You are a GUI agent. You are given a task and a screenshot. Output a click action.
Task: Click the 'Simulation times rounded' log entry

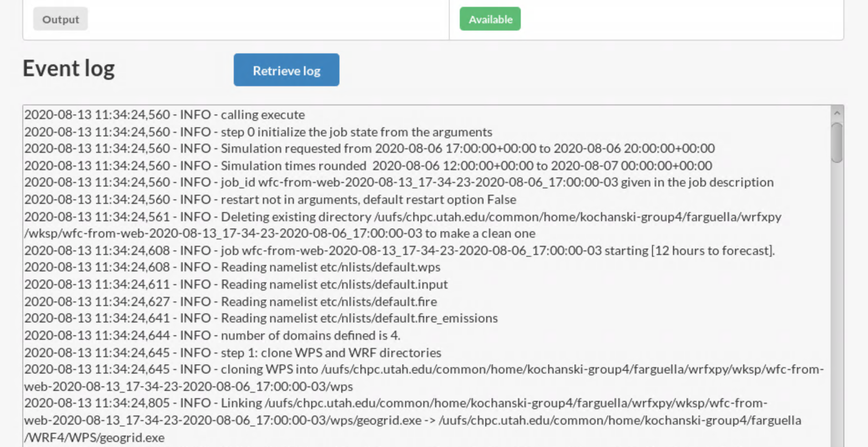pos(368,165)
